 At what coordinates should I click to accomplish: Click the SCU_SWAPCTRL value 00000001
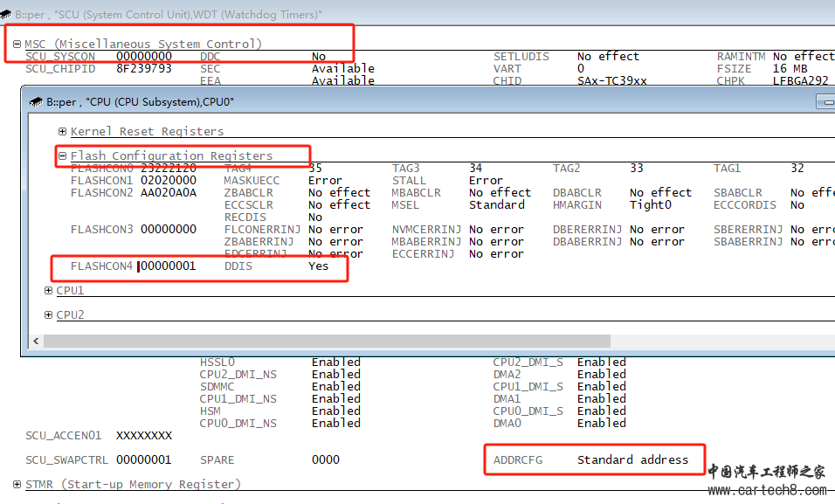pos(144,459)
